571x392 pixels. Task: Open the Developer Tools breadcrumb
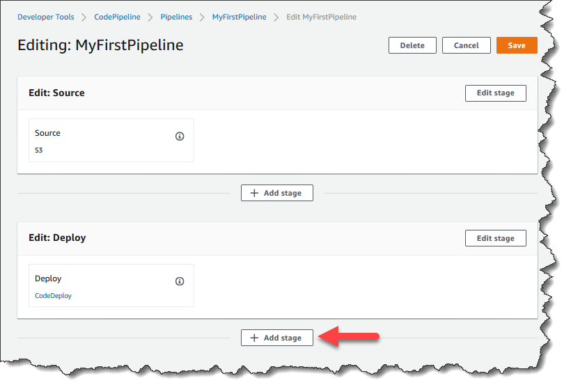46,17
